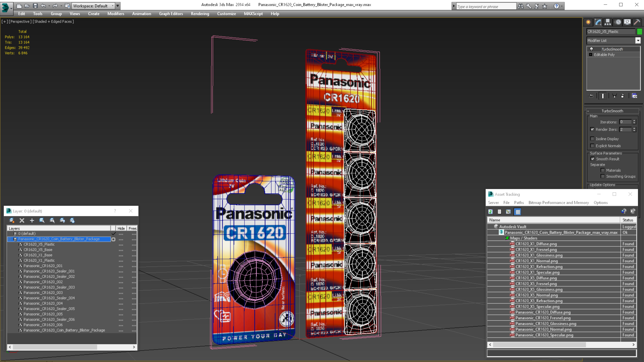
Task: Click Layer dialog horizontal scrollbar
Action: [x=55, y=347]
